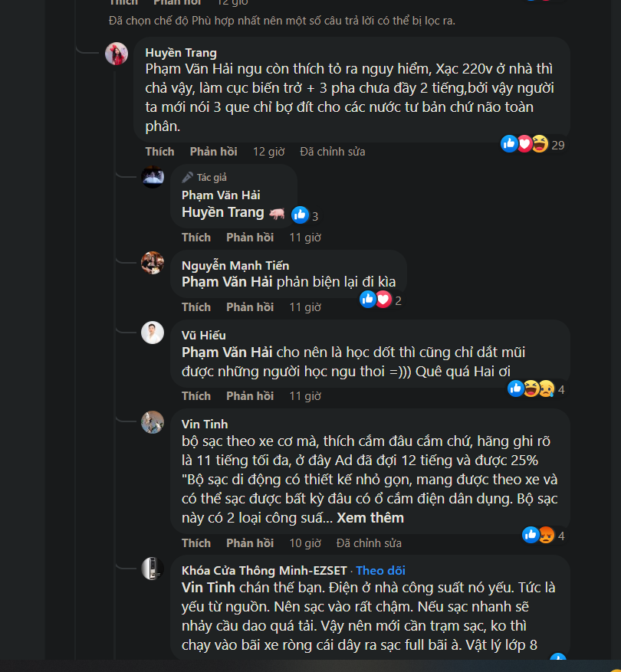The width and height of the screenshot is (621, 672).
Task: Like Huyền Trang's comment with Thích
Action: (x=159, y=152)
